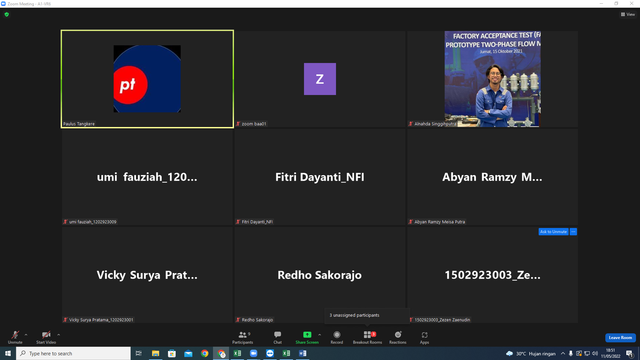
Task: Select Vicky Surya Pratama tile
Action: point(147,275)
